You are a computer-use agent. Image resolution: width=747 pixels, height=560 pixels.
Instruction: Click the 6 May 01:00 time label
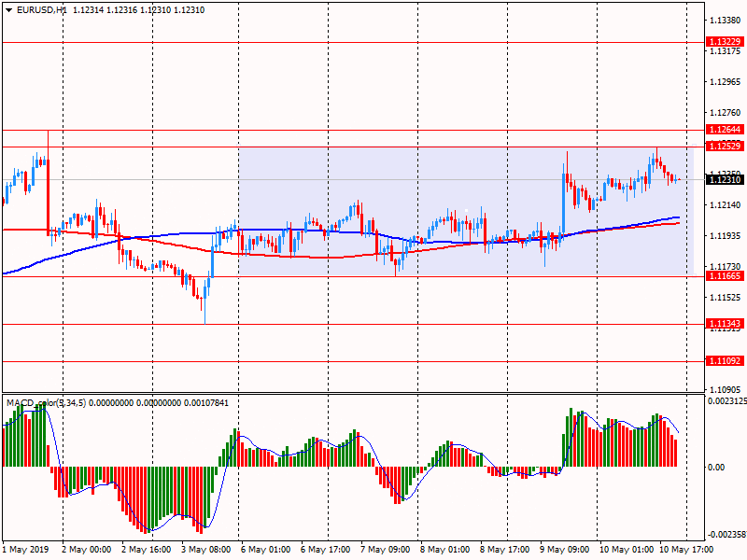[265, 551]
